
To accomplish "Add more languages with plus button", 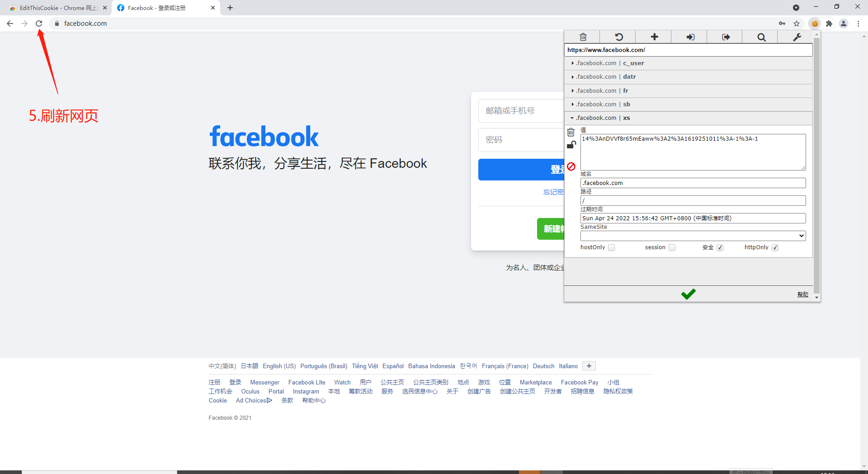I will pos(589,366).
